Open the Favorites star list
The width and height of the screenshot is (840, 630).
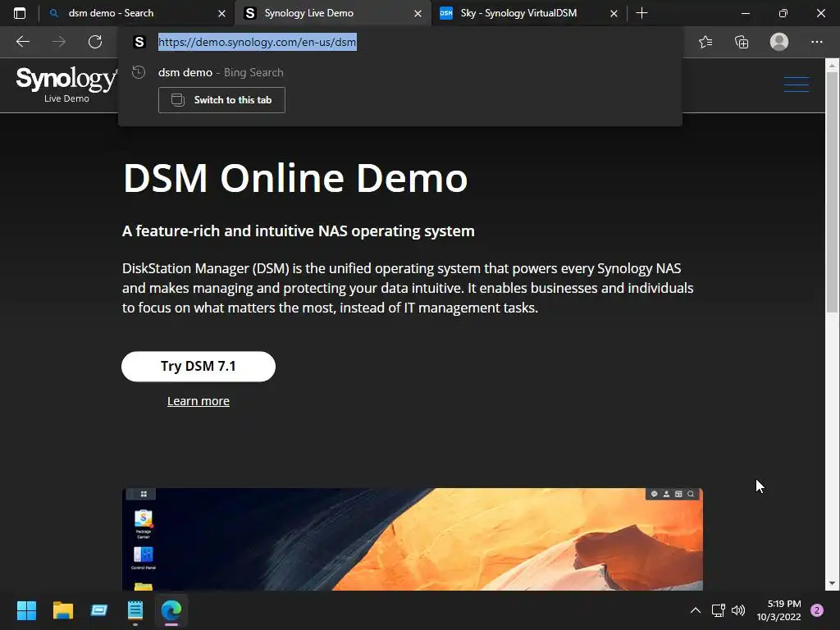(705, 42)
